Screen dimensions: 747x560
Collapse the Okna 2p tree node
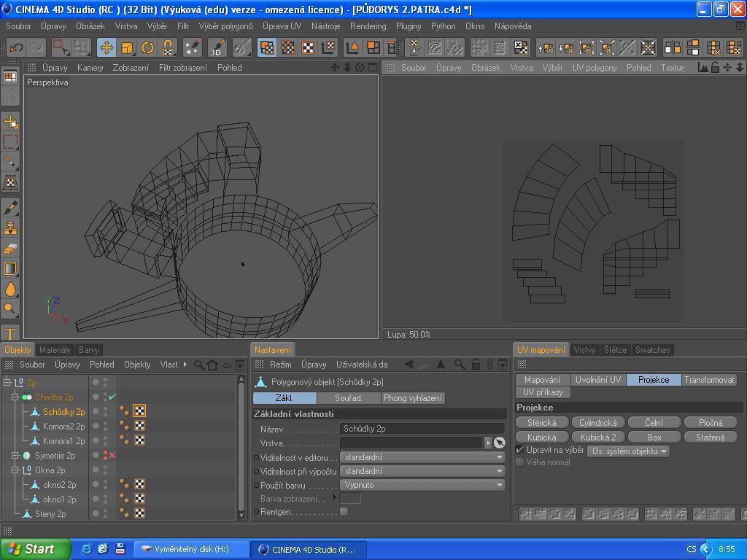(x=15, y=470)
